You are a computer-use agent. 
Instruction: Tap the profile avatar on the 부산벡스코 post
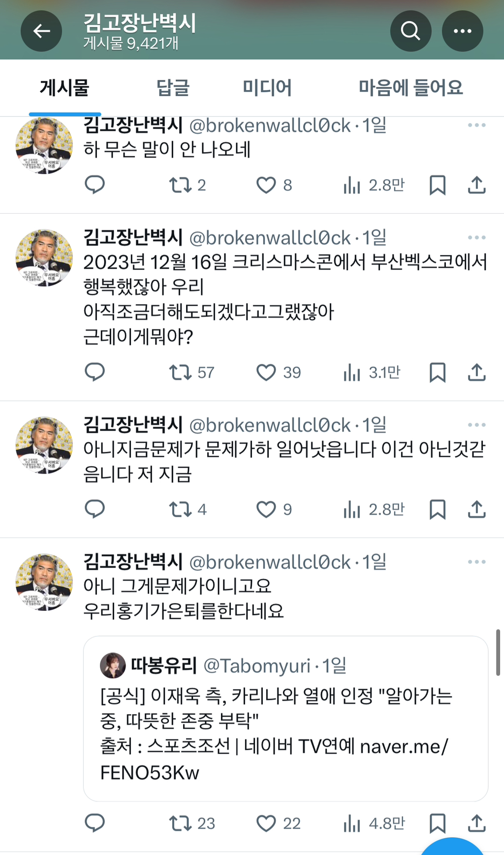[x=44, y=257]
